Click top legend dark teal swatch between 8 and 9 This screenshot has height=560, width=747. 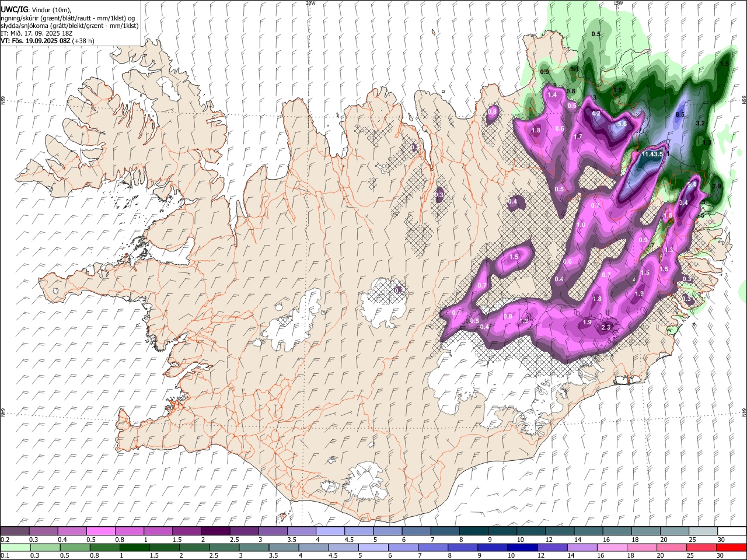pyautogui.click(x=474, y=531)
